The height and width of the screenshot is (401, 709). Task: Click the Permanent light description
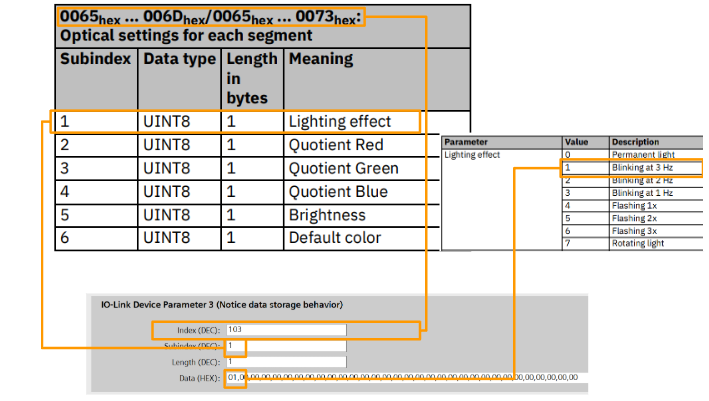pyautogui.click(x=642, y=155)
